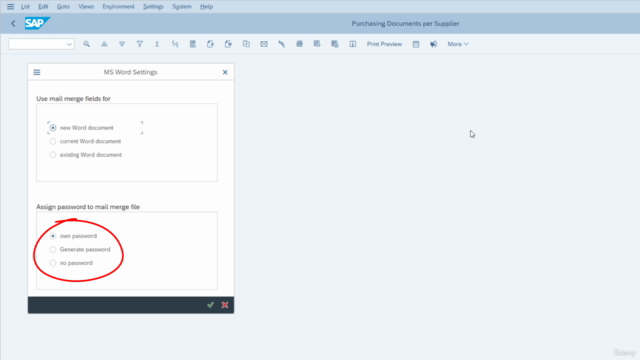Click the Subtotals fraction icon

click(175, 44)
